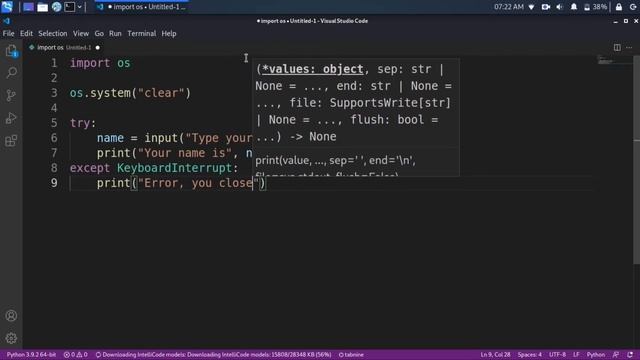Click the 'try:' keyword on line 5
Viewport: 640px width, 360px height.
tap(83, 123)
